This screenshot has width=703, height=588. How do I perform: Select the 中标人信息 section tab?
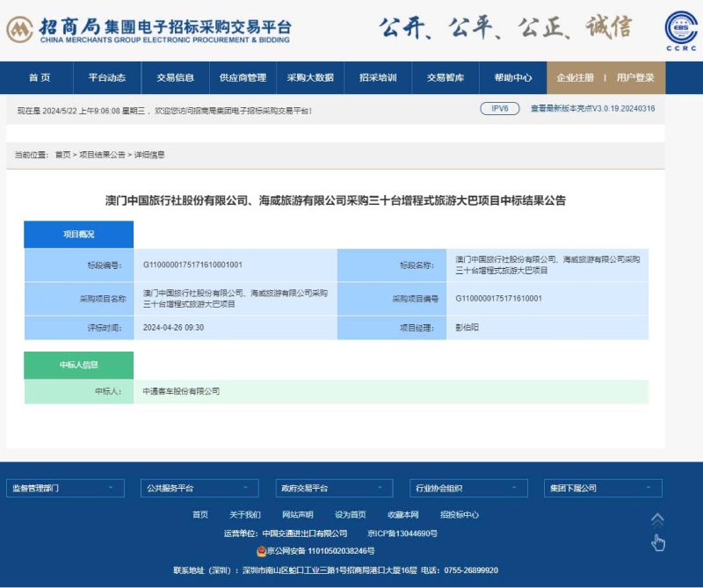coord(79,365)
